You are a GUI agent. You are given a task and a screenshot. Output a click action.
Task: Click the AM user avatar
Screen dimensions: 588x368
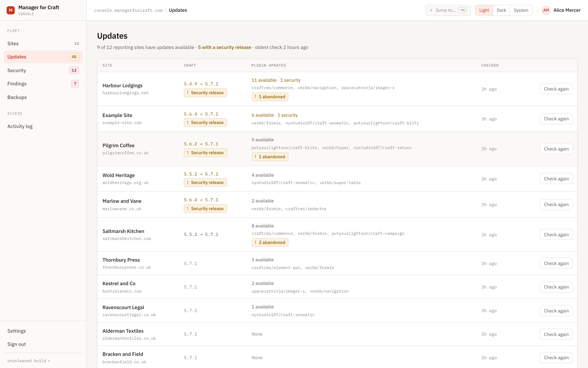tap(546, 10)
